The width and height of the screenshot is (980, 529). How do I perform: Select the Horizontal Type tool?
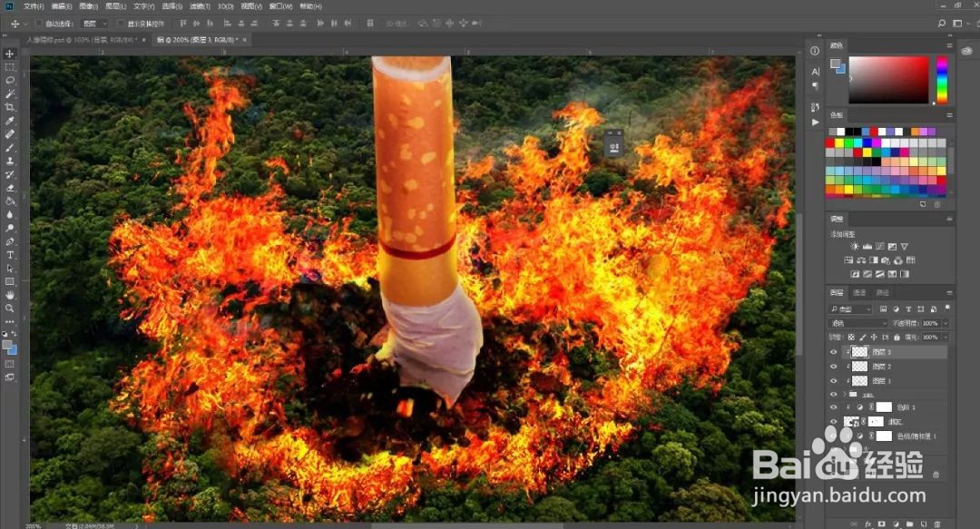(9, 254)
